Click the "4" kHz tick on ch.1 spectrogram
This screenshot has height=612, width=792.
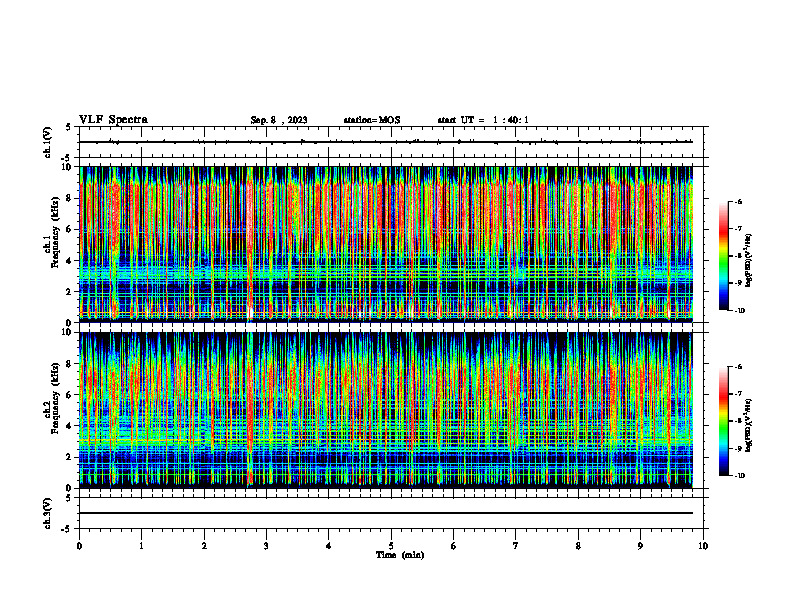69,261
